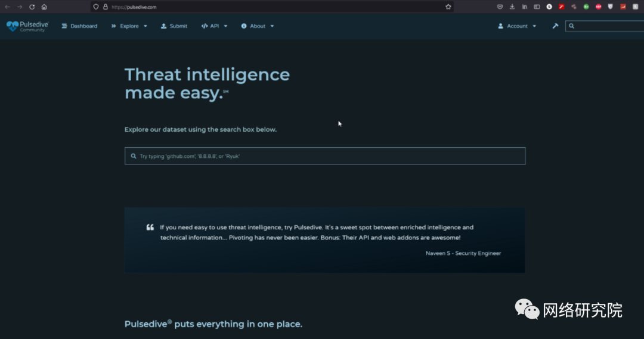Expand the Account dropdown caret
Image resolution: width=644 pixels, height=339 pixels.
534,26
